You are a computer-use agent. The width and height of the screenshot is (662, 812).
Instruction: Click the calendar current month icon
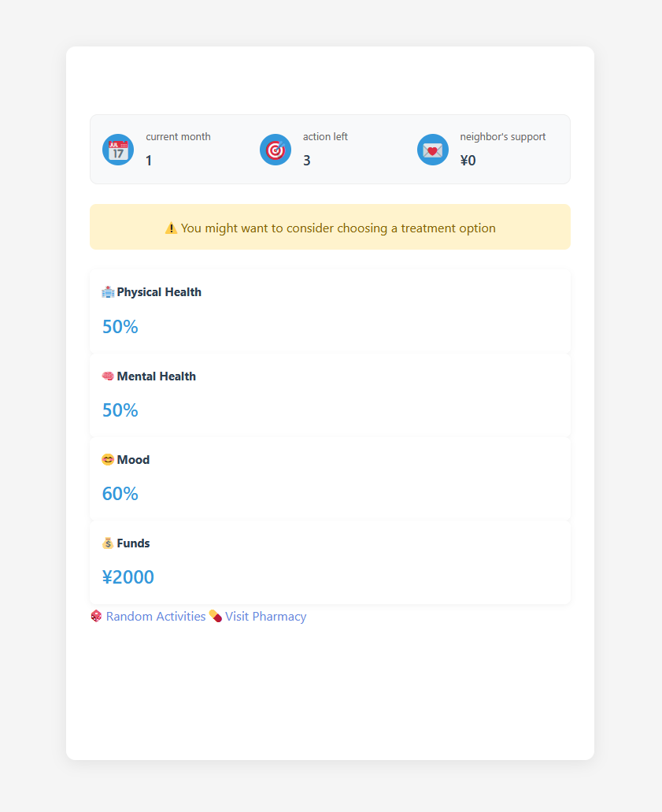[x=118, y=150]
